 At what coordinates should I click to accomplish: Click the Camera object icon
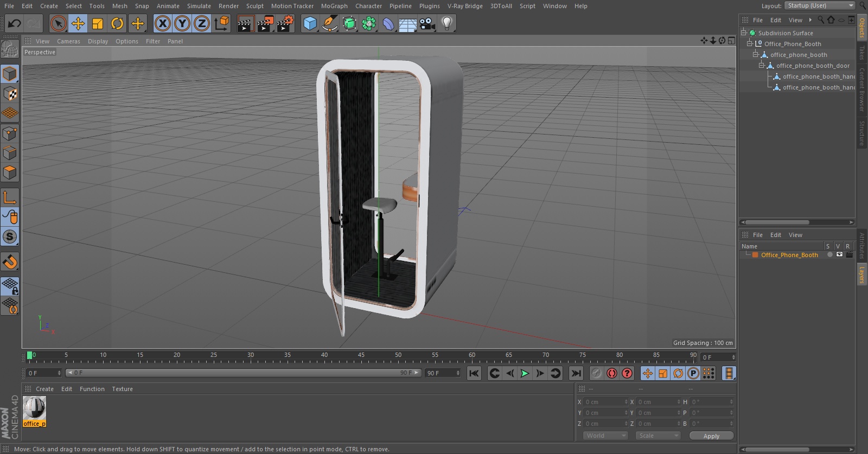427,23
